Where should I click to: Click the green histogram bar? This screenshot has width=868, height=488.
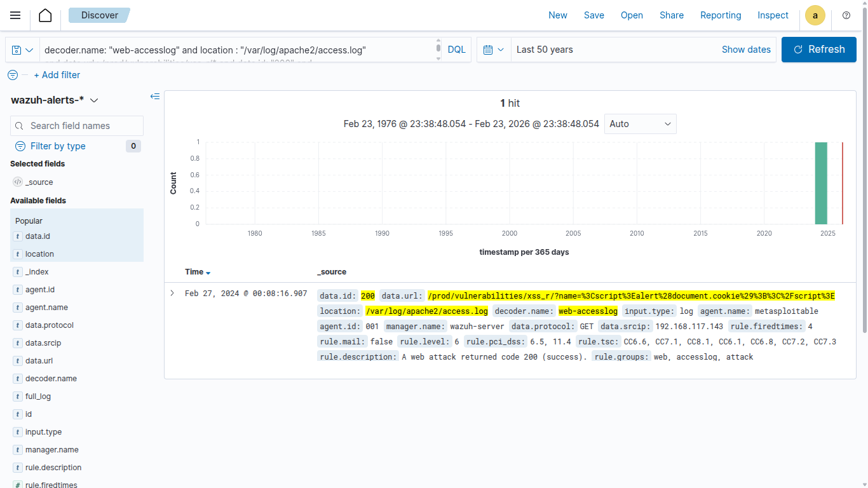tap(821, 183)
